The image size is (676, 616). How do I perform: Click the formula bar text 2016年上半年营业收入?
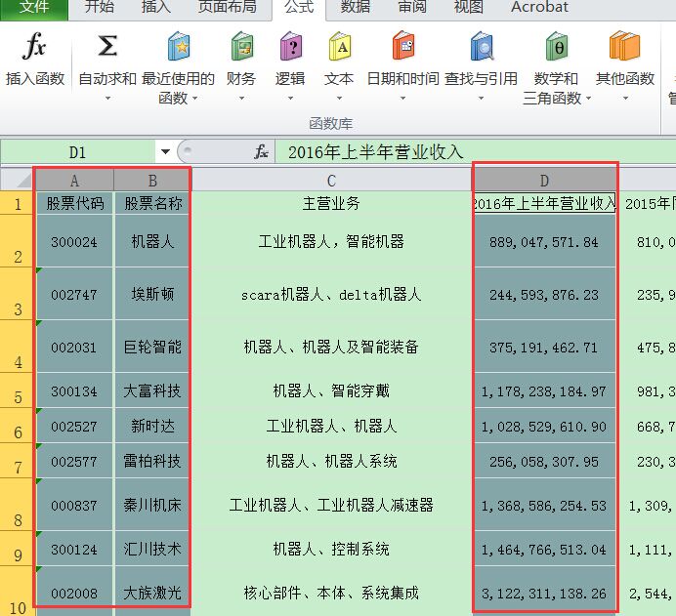point(375,152)
